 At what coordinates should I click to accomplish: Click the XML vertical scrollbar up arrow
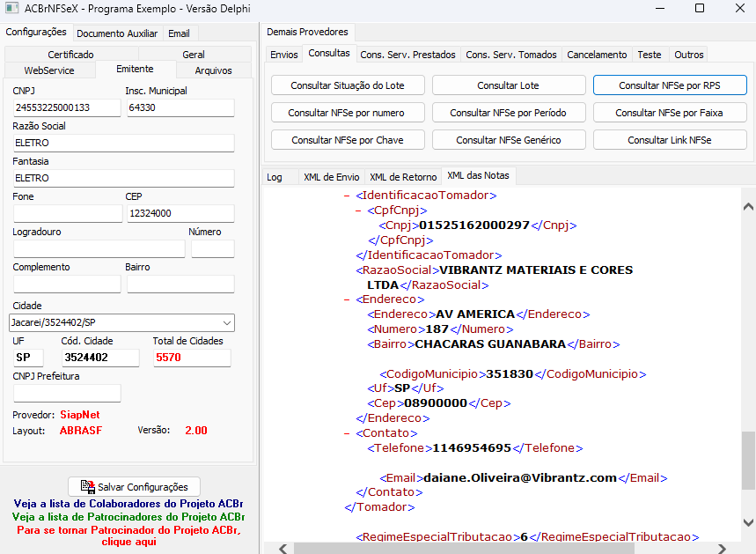point(748,207)
